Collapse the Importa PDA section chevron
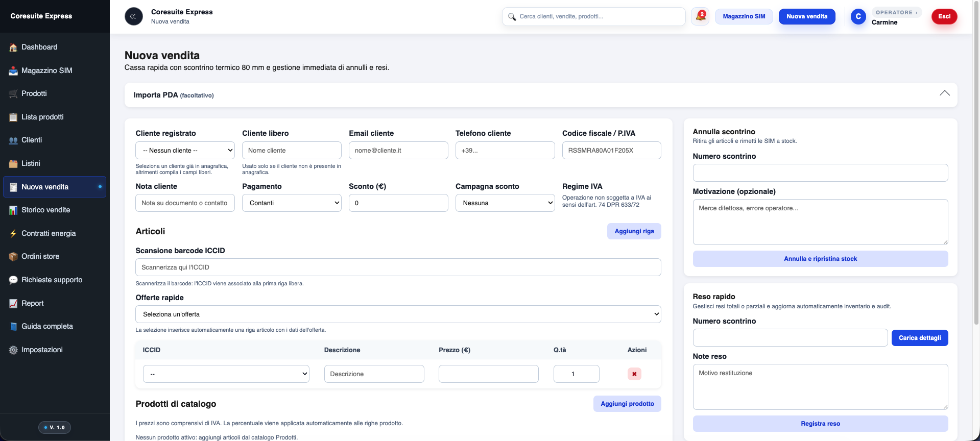This screenshot has height=441, width=980. 944,93
